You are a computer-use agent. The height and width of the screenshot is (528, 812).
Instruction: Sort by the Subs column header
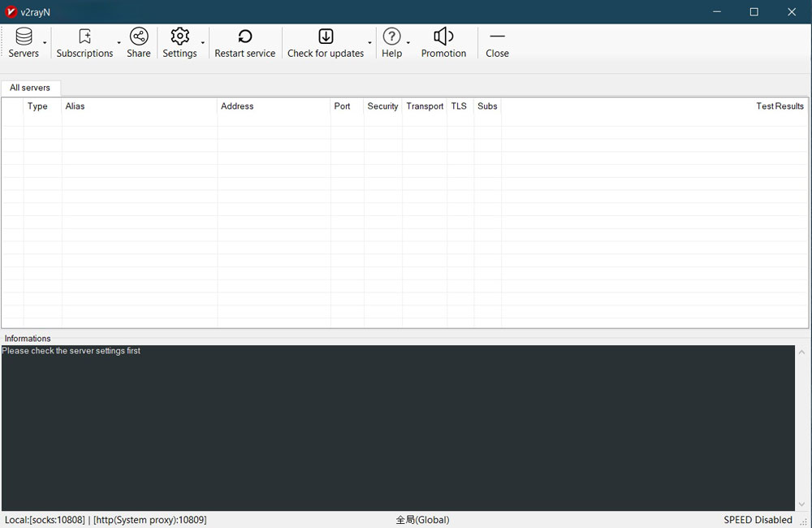(x=487, y=106)
